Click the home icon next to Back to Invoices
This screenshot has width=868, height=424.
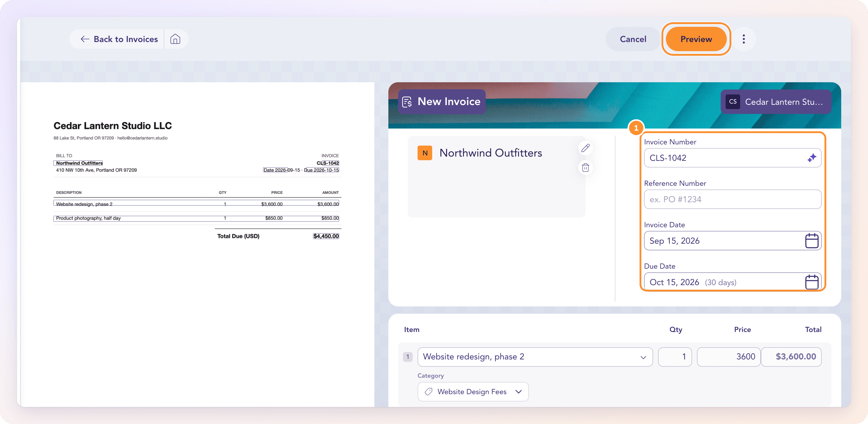coord(175,39)
